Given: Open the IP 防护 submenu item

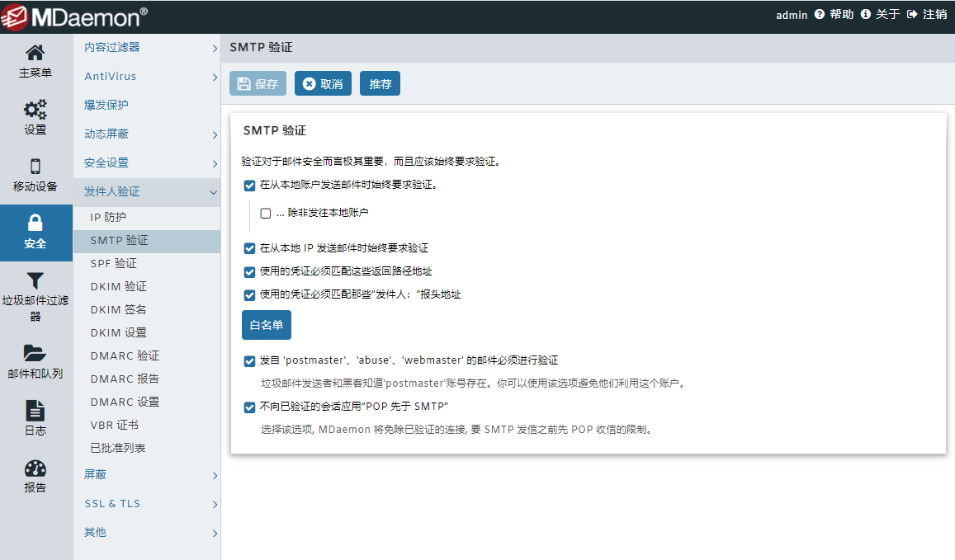Looking at the screenshot, I should 147,217.
